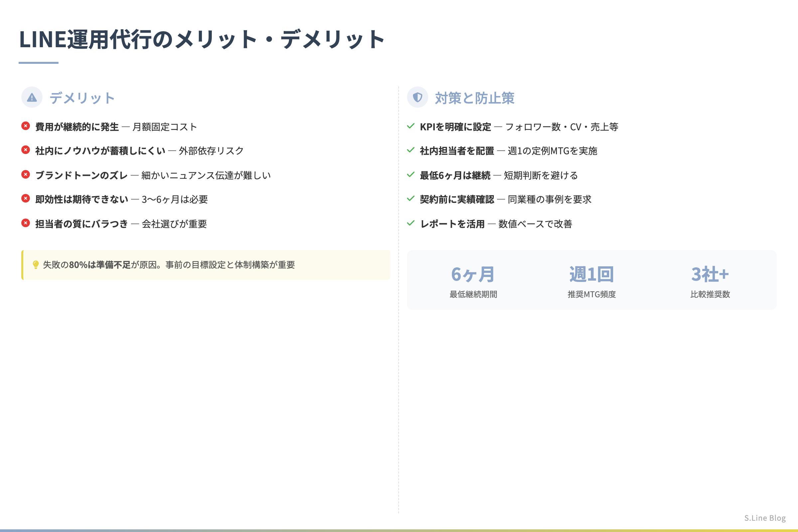The image size is (798, 532).
Task: Click the green checkmark beside 契約前に実績確認
Action: (411, 199)
